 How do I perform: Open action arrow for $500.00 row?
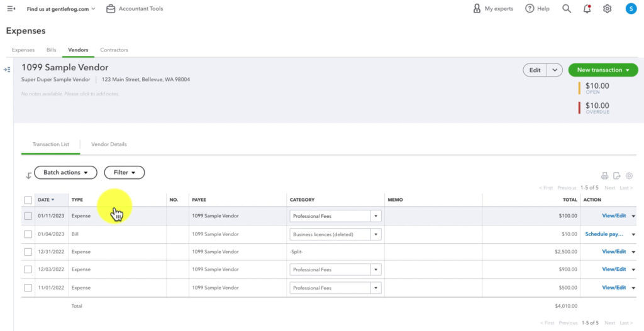[x=633, y=288]
